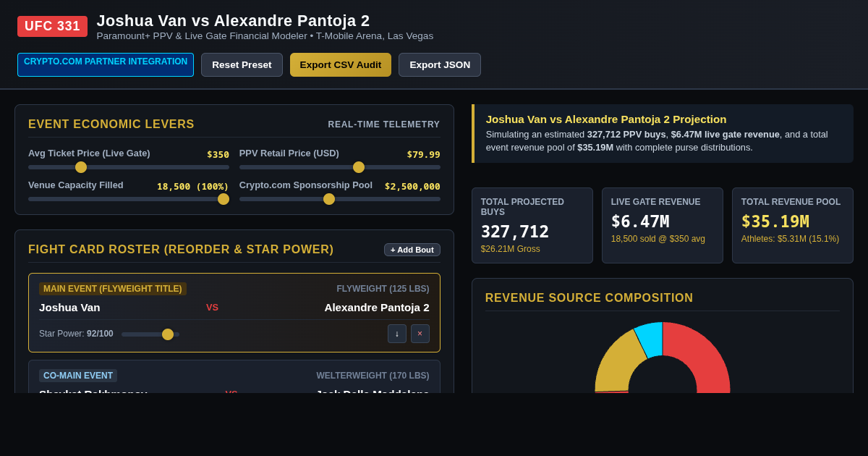868x456 pixels.
Task: Click the $79.99 PPV price value
Action: (x=423, y=154)
